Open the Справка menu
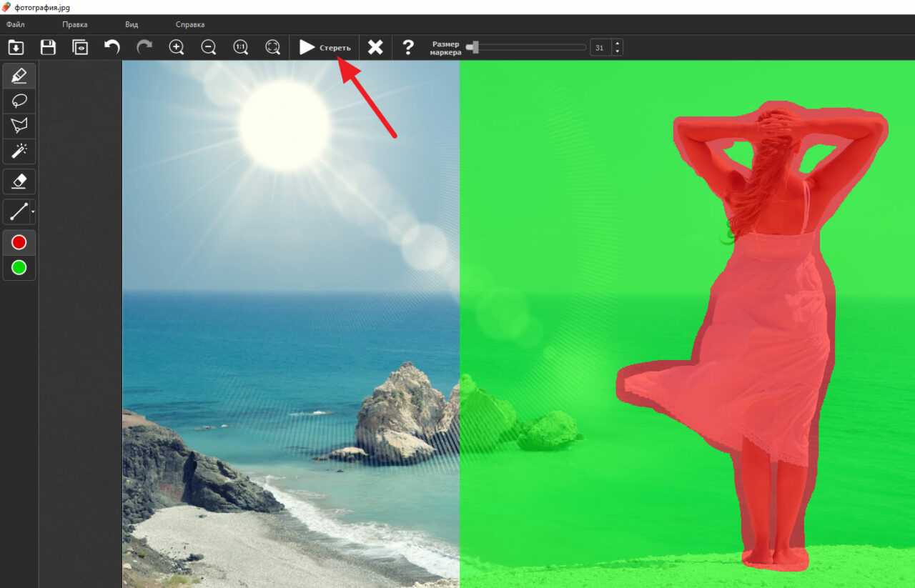The height and width of the screenshot is (588, 915). 190,24
